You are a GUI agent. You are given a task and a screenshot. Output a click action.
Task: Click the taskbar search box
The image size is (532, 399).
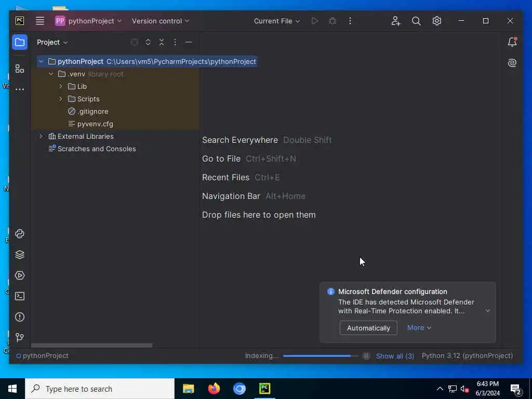click(100, 389)
